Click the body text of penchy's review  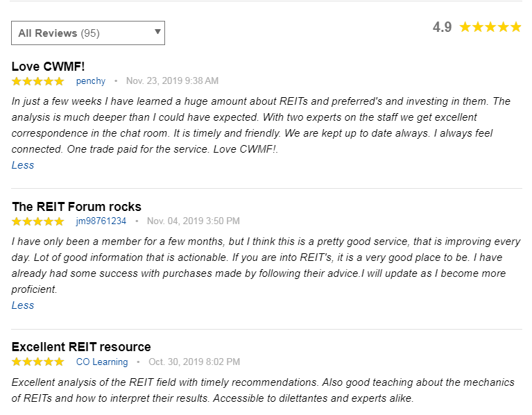click(257, 125)
